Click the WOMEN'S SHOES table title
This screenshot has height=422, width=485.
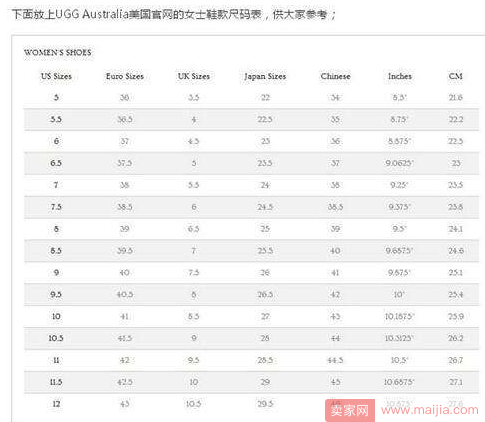[x=58, y=52]
